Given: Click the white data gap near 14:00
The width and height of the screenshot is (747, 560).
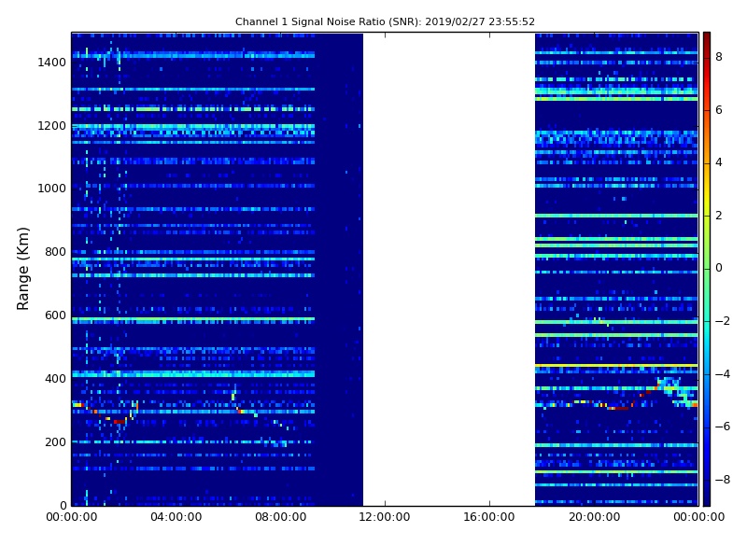Looking at the screenshot, I should 449,269.
